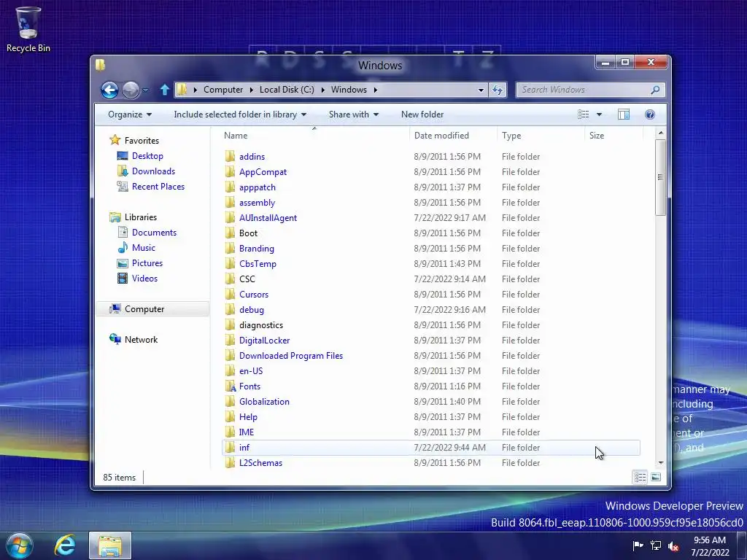This screenshot has width=747, height=560.
Task: Select the AppCompat folder
Action: (x=263, y=172)
